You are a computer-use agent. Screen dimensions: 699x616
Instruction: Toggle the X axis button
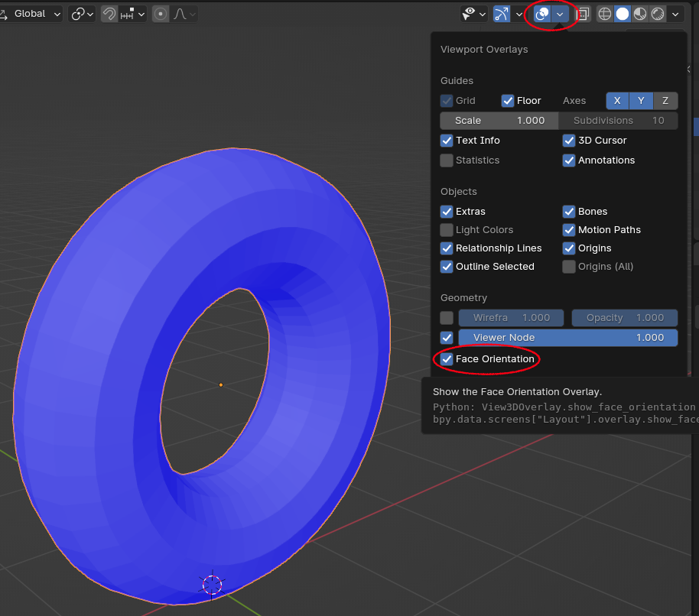(617, 101)
